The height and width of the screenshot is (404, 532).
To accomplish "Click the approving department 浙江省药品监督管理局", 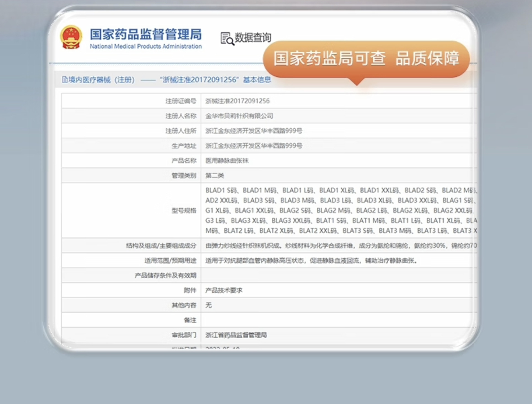I will point(236,335).
